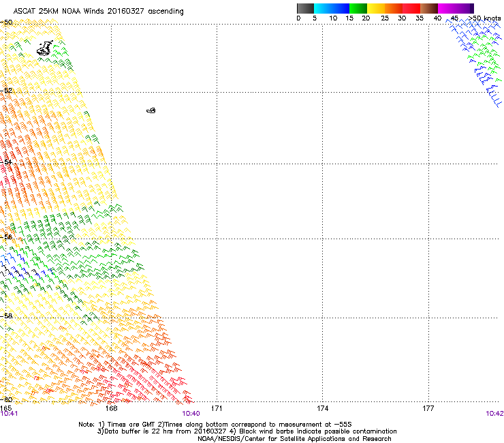The width and height of the screenshot is (504, 443).
Task: Click the longitude label '177'
Action: (428, 408)
